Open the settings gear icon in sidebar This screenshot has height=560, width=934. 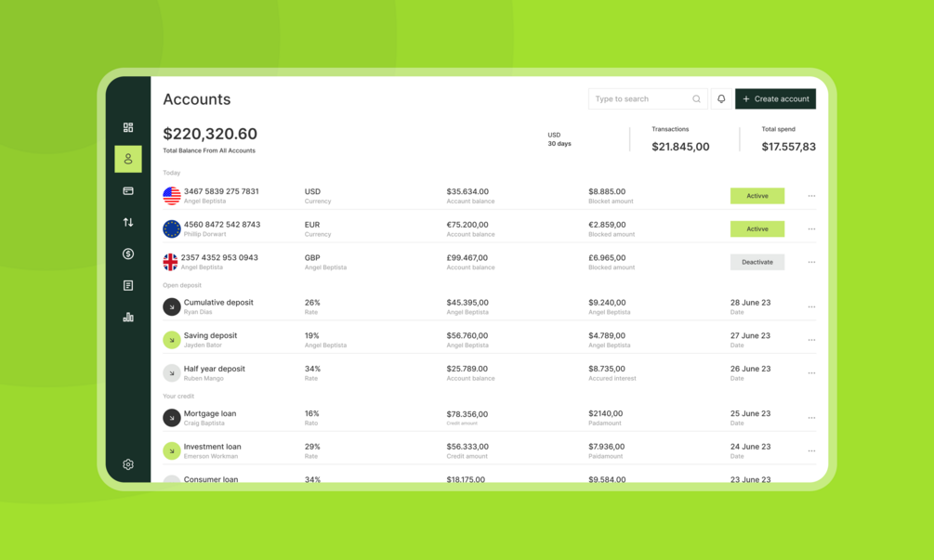128,464
